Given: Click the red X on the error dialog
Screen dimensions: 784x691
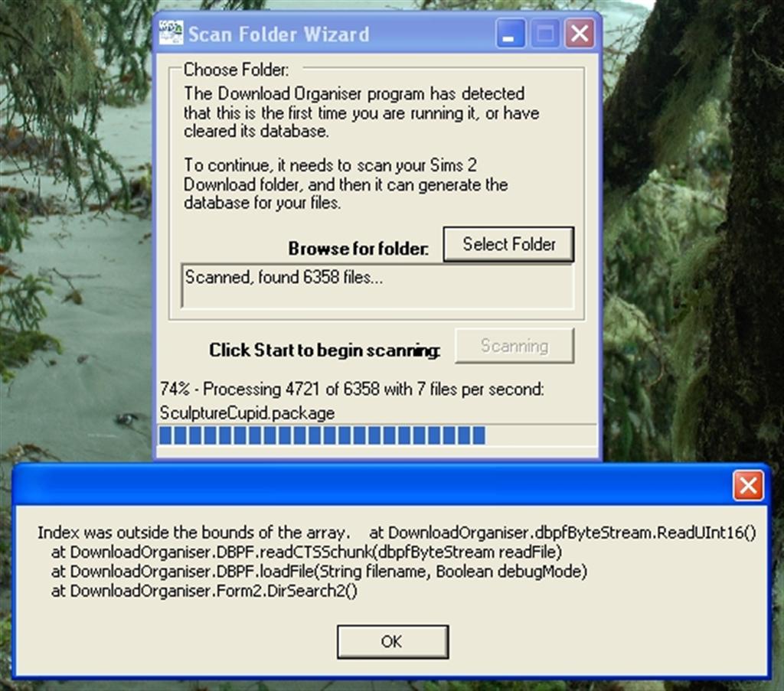Looking at the screenshot, I should [x=748, y=485].
